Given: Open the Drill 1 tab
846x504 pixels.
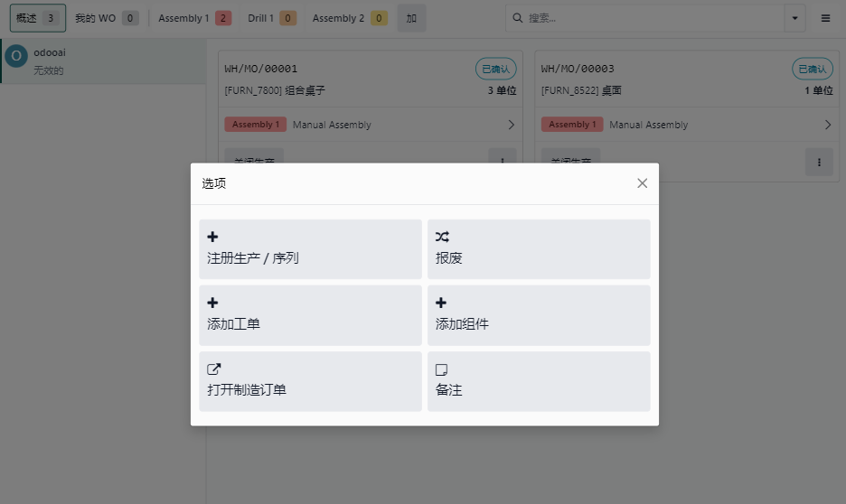Looking at the screenshot, I should click(x=272, y=18).
